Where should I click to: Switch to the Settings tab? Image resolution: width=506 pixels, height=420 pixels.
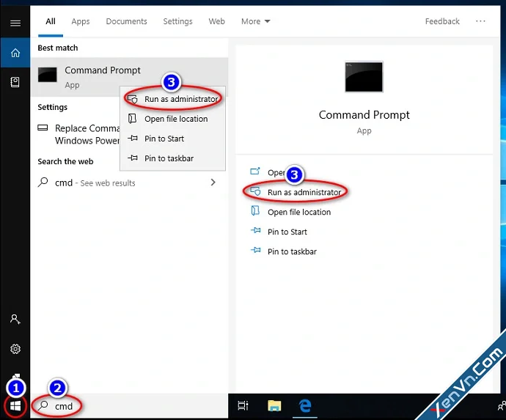point(177,21)
